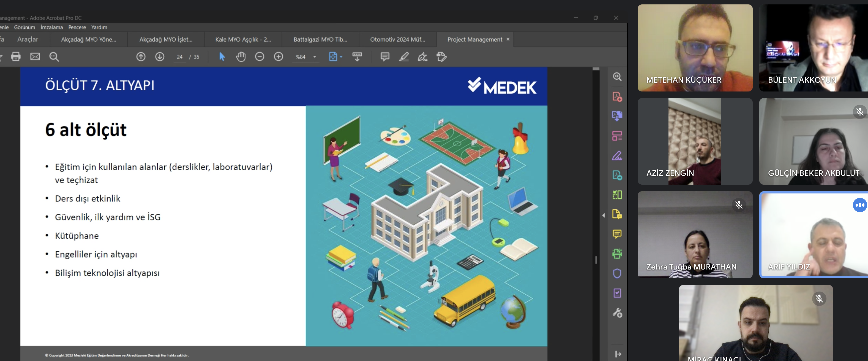868x361 pixels.
Task: Toggle the arrow selection tool
Action: pyautogui.click(x=222, y=57)
